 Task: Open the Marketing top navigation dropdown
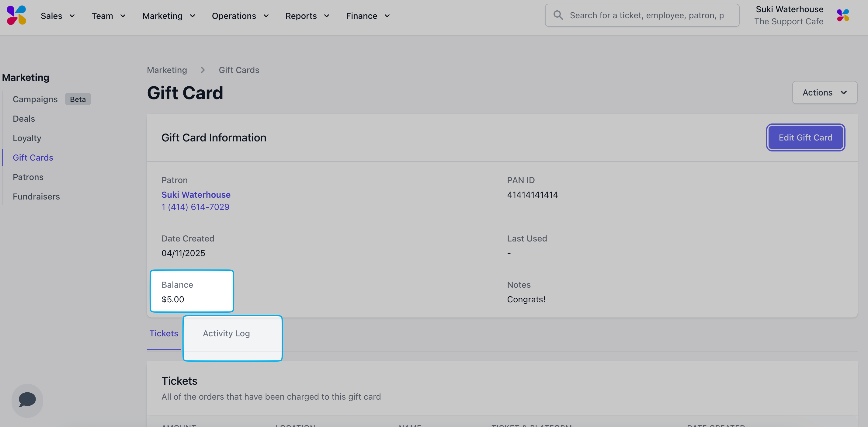click(x=169, y=16)
